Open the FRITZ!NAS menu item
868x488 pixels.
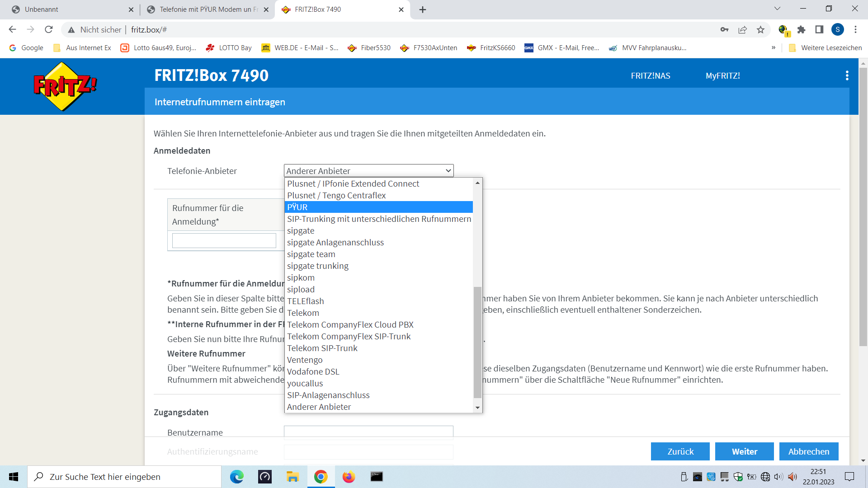(650, 75)
